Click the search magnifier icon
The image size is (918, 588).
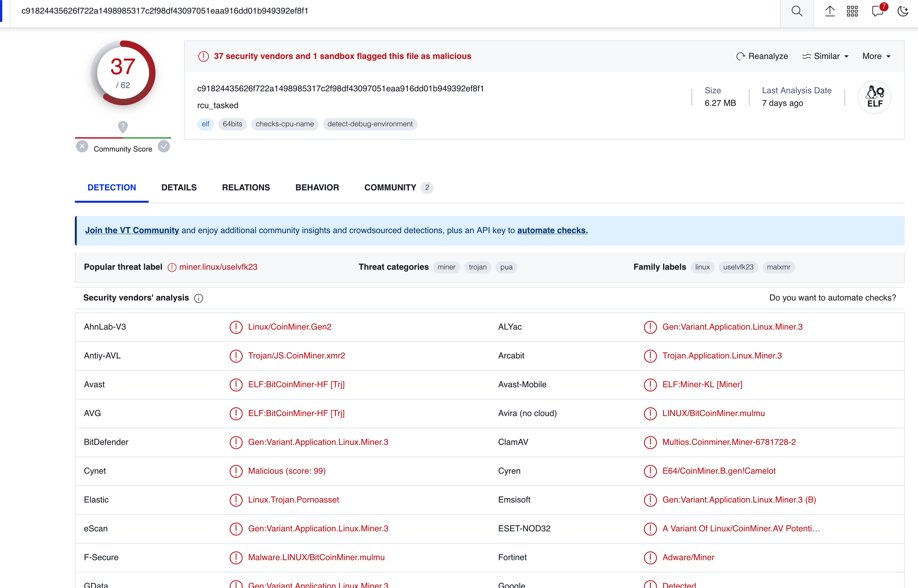pos(797,11)
